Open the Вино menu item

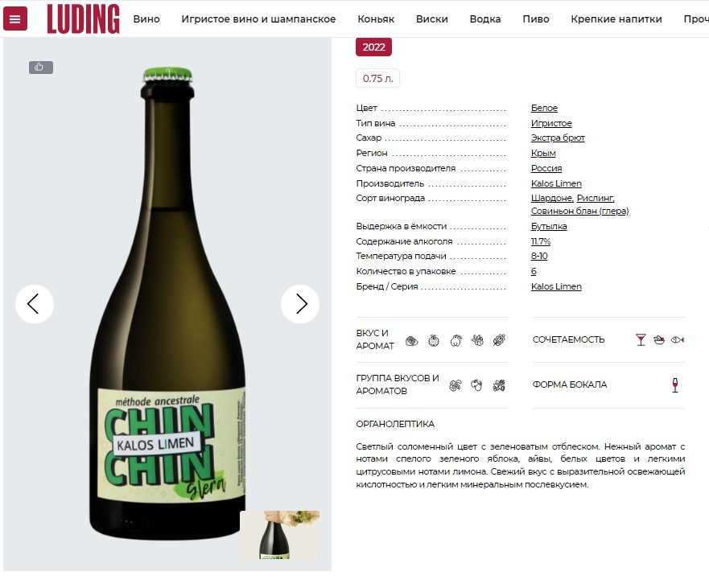[146, 19]
